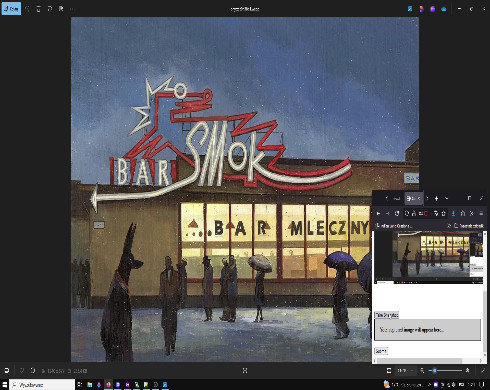The image size is (490, 390).
Task: Click the purple circle app icon in title bar
Action: [432, 9]
